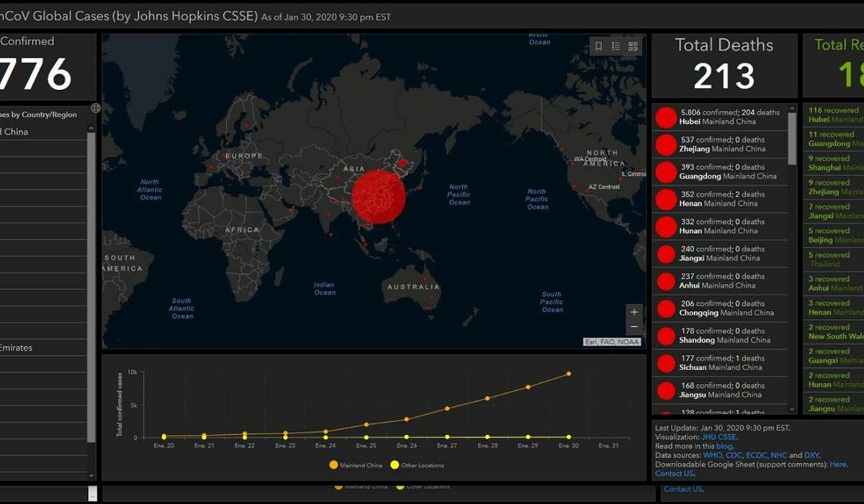Click the up arrow of deaths list scrollbar
The image size is (864, 504).
tap(793, 109)
